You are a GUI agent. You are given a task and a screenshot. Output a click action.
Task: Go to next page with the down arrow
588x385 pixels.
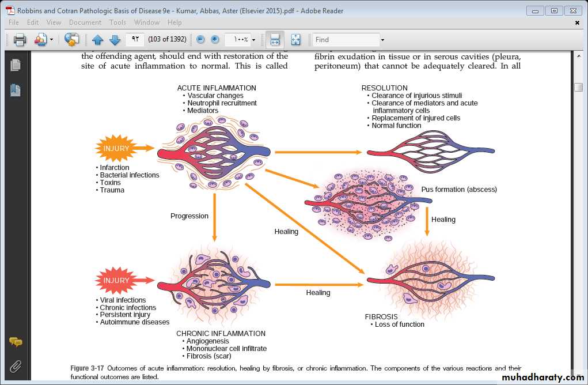(115, 40)
